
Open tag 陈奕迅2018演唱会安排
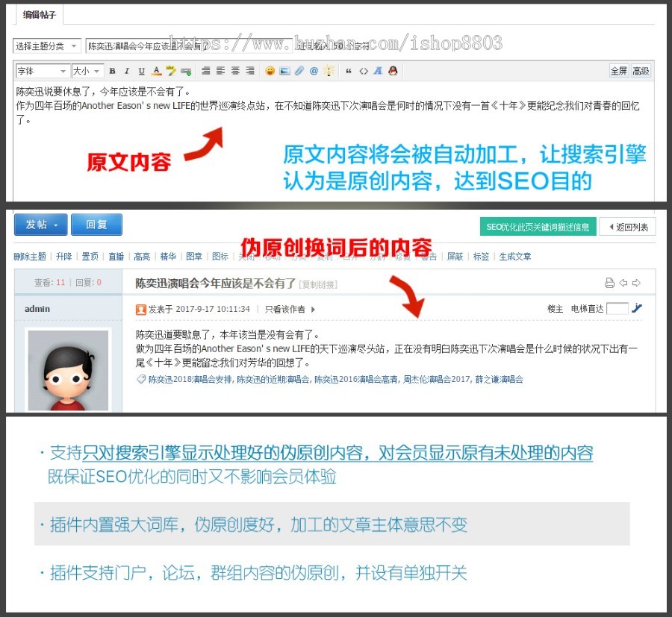point(190,379)
